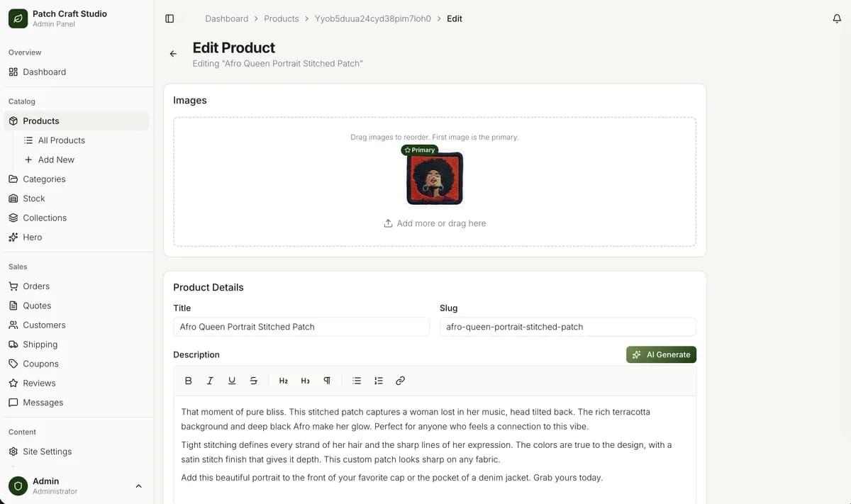The height and width of the screenshot is (504, 851).
Task: Apply strikethrough formatting to text
Action: click(254, 381)
